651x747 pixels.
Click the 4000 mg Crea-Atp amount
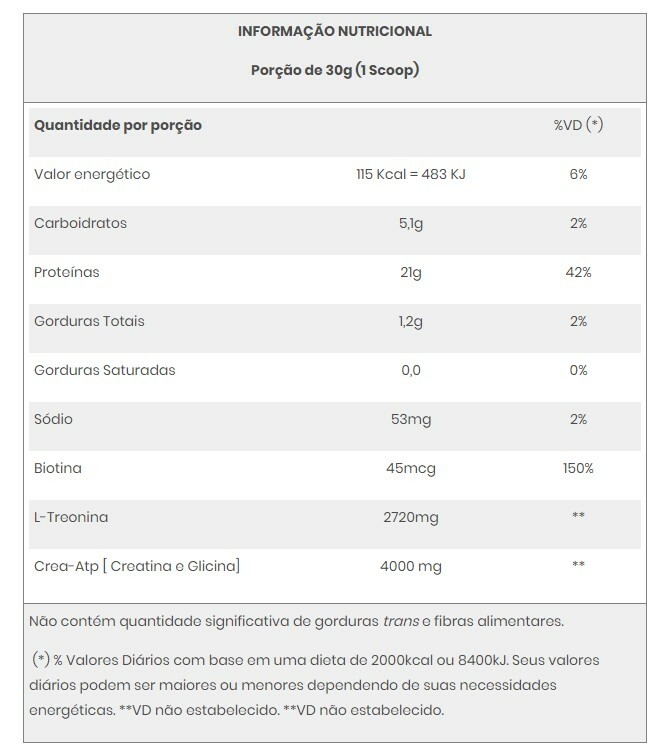tap(410, 566)
